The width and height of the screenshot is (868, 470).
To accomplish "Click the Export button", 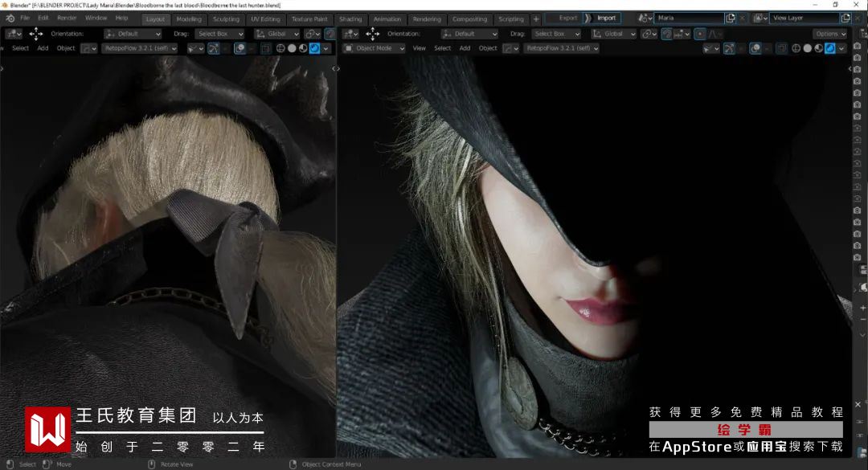I will tap(567, 18).
